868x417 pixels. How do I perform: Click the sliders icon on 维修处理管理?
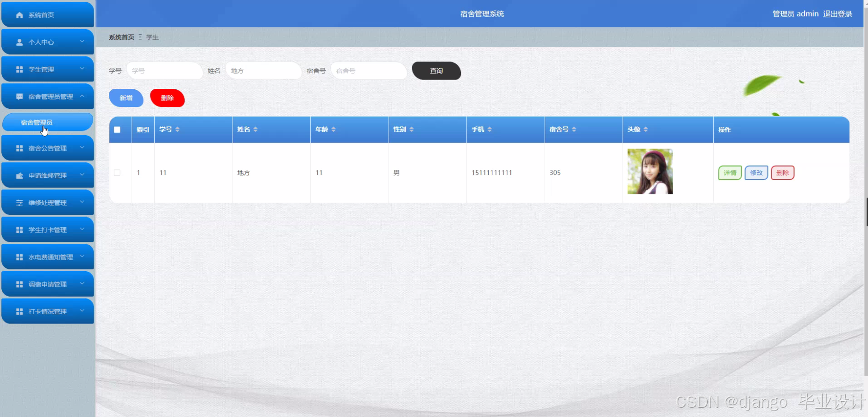19,202
